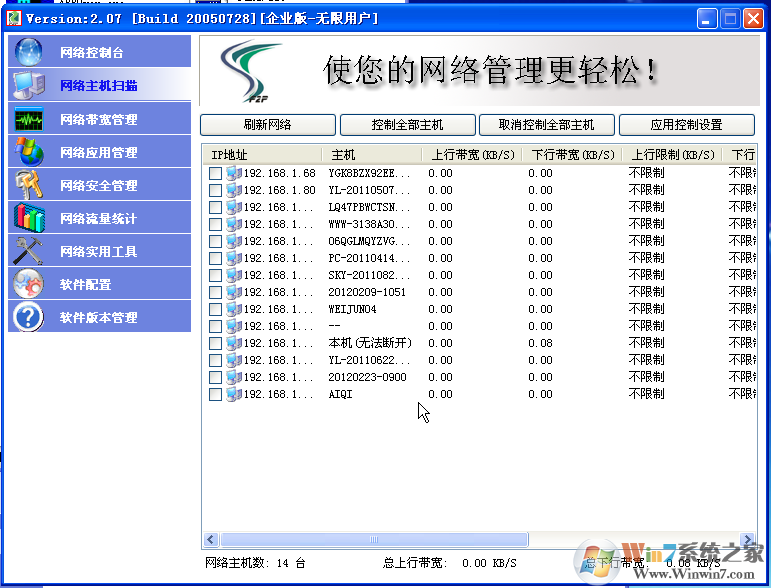Screen dimensions: 771x588
Task: Click the 上行带宽(KB/S) column header
Action: [472, 155]
